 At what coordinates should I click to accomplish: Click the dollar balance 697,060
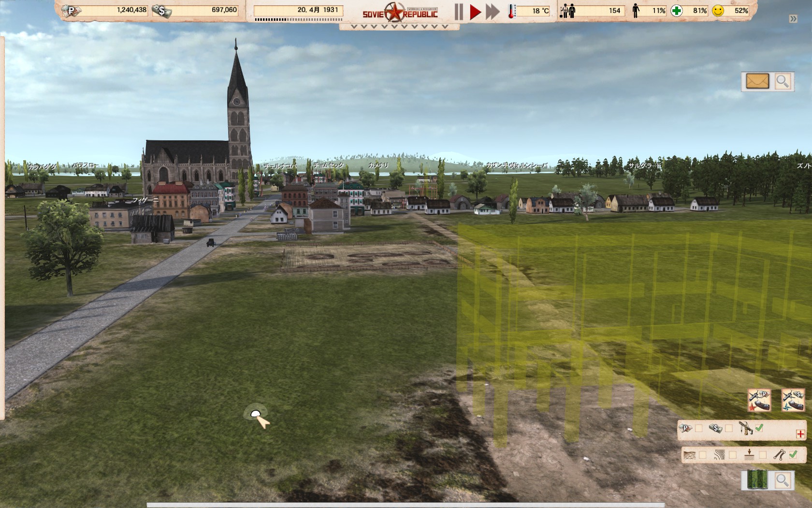point(224,10)
